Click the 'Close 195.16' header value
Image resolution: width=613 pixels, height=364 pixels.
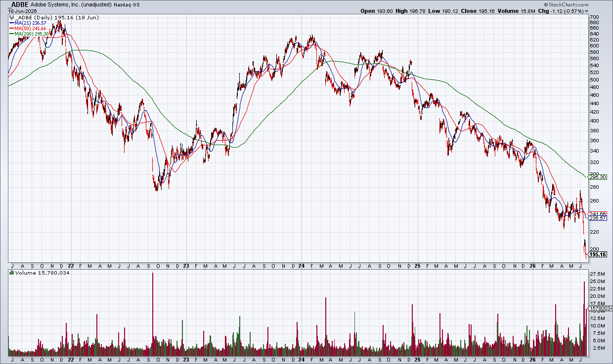click(477, 11)
